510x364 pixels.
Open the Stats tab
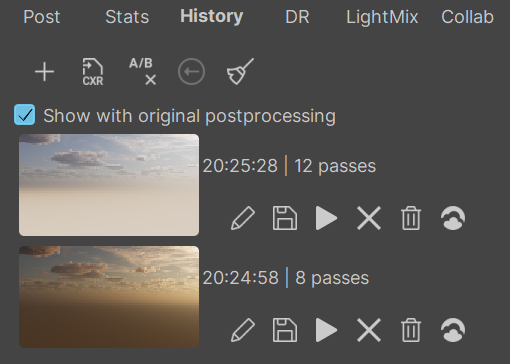[127, 17]
